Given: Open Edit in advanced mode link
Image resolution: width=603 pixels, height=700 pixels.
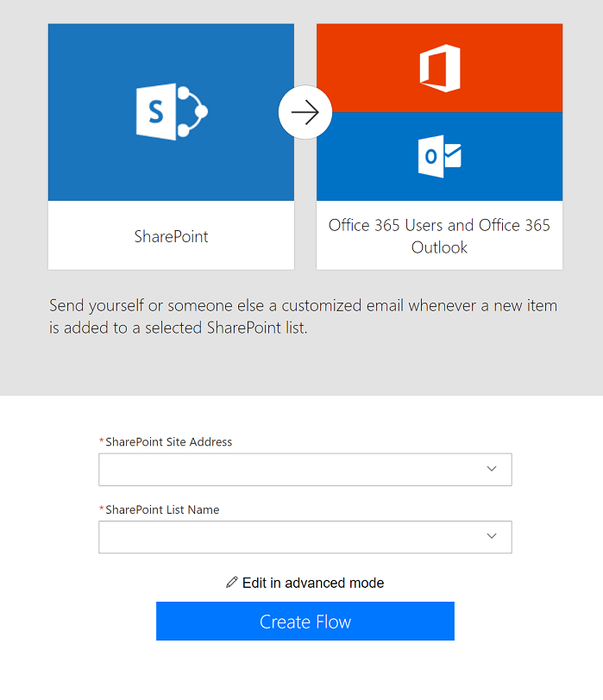Looking at the screenshot, I should (312, 583).
